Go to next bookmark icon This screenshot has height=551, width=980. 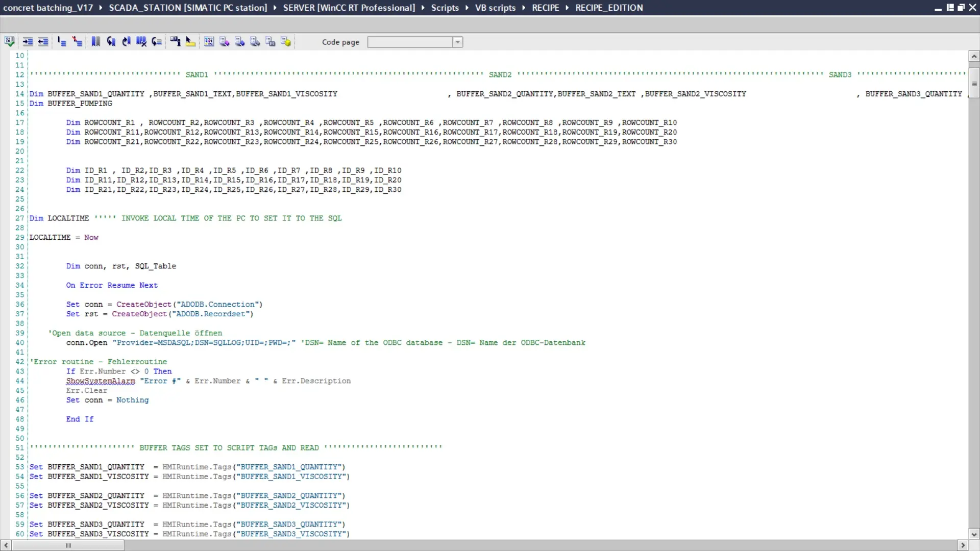point(126,42)
